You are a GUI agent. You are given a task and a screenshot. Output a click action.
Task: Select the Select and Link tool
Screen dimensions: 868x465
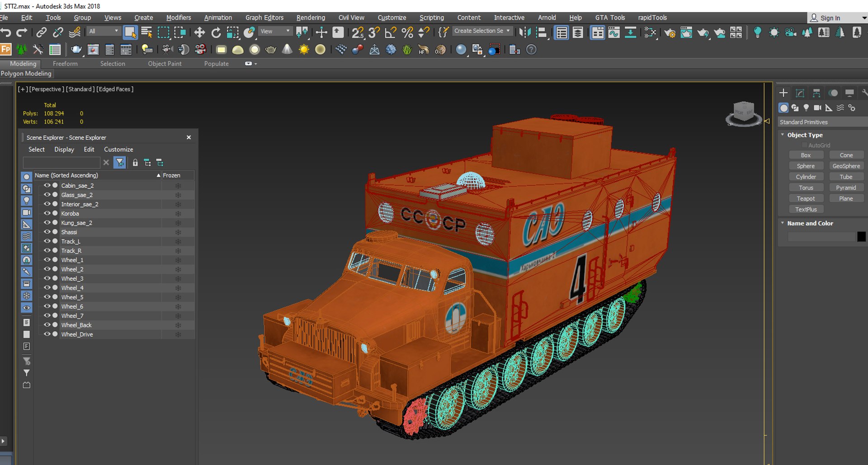41,33
